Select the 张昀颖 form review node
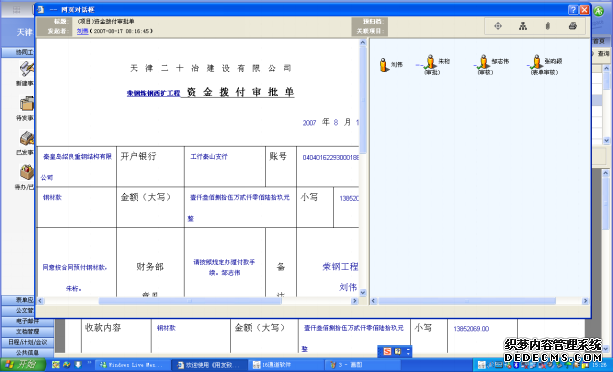The width and height of the screenshot is (613, 372). [536, 62]
